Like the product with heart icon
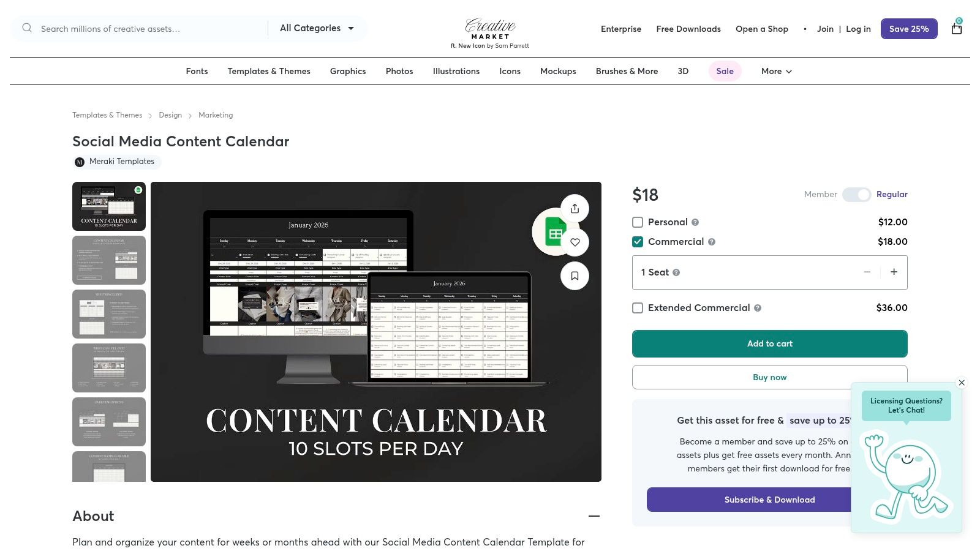This screenshot has height=551, width=980. (575, 242)
